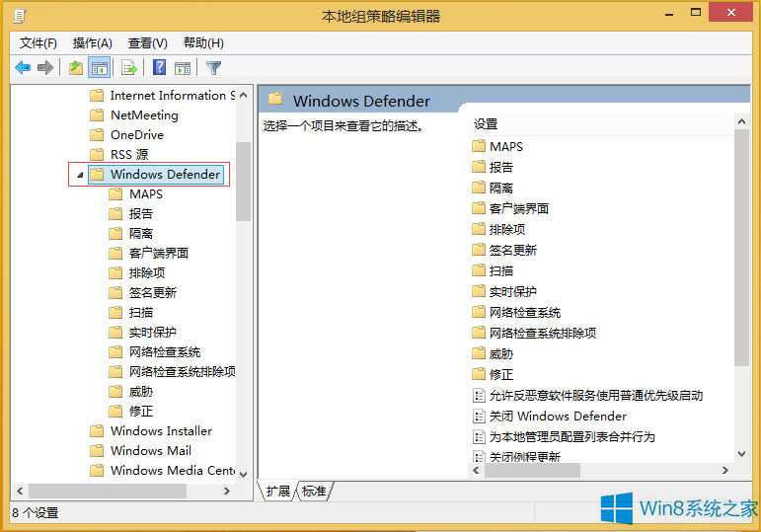Switch to the 标准 tab
This screenshot has height=532, width=761.
(314, 492)
